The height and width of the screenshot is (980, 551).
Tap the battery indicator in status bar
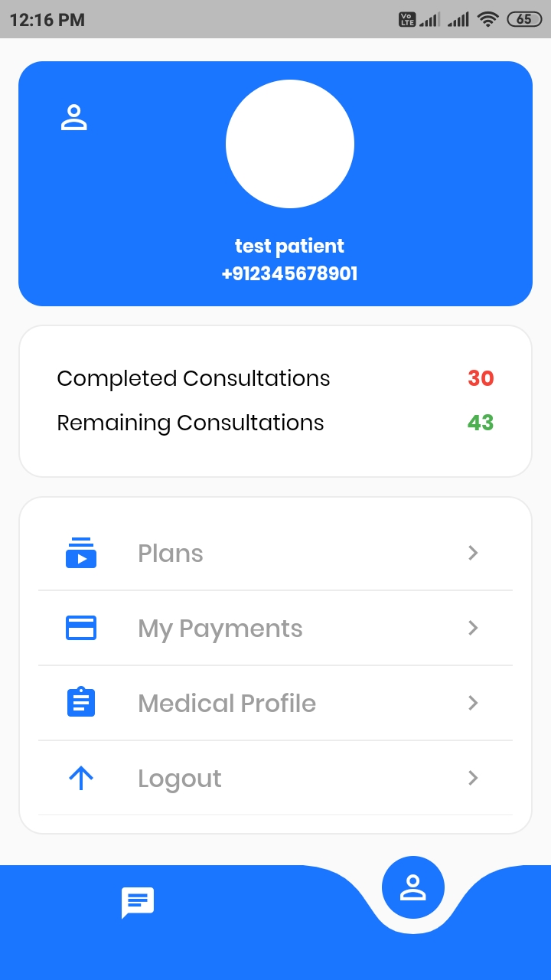click(x=524, y=20)
